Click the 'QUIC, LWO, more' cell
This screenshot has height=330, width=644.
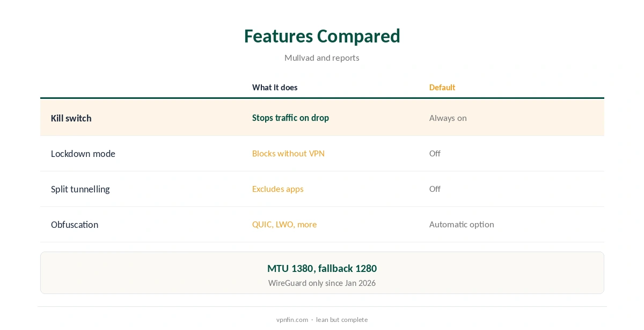(x=284, y=225)
